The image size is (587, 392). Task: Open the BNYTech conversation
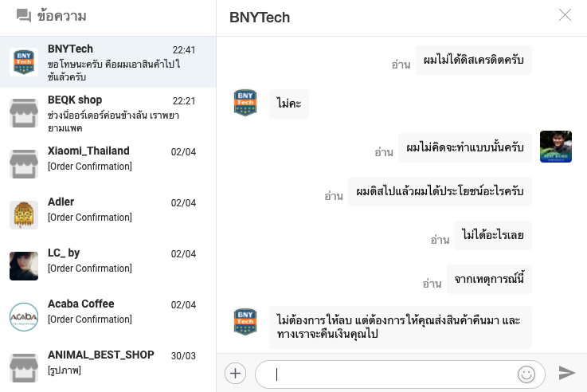pos(112,62)
